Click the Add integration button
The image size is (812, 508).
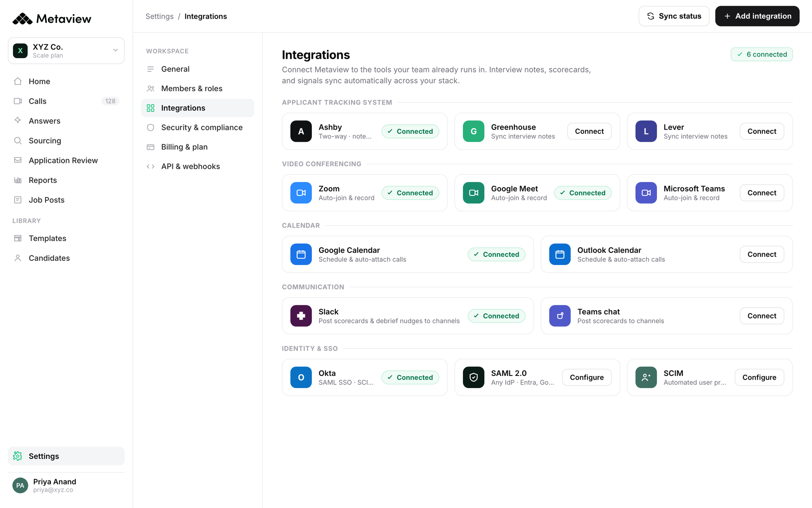757,16
